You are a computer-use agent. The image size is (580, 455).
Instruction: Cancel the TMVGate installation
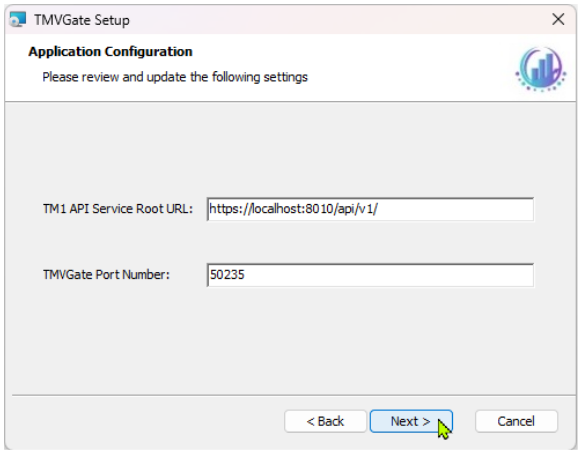point(516,421)
